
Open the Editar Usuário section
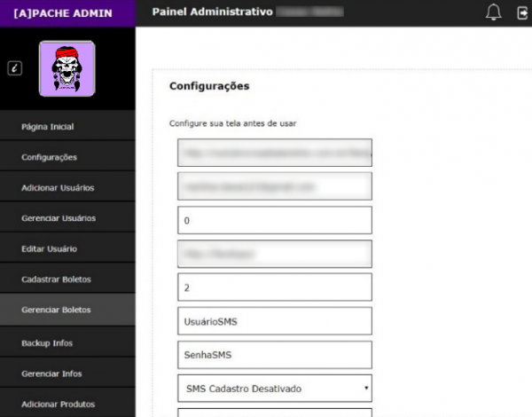tap(49, 249)
